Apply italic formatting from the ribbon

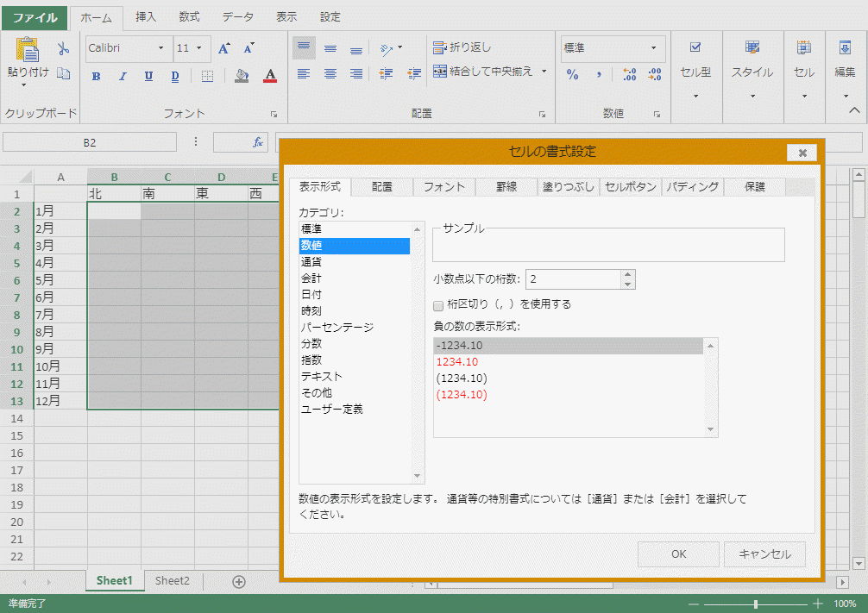coord(123,76)
